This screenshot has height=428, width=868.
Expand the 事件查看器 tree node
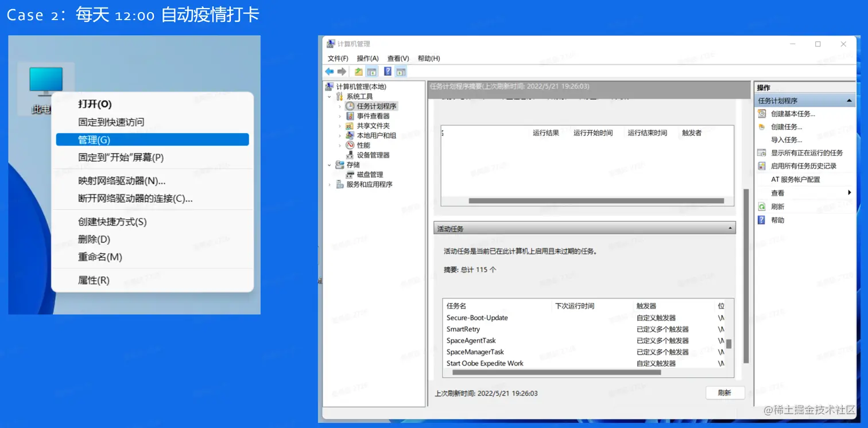[340, 116]
